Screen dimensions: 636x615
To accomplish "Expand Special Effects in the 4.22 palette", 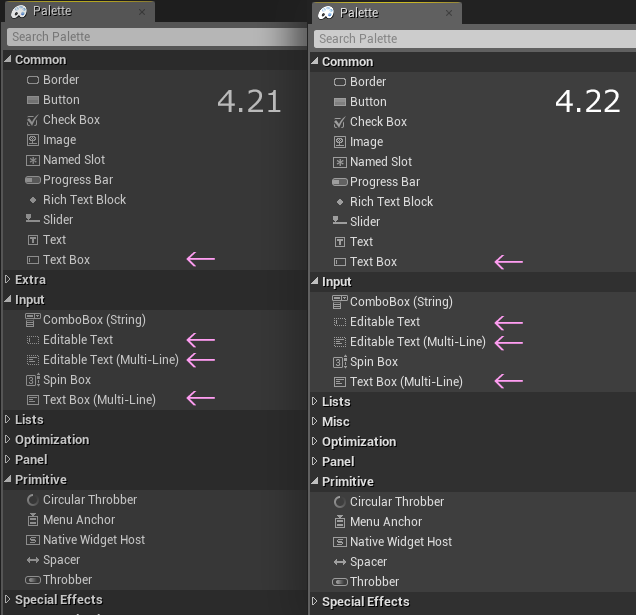I will click(314, 601).
